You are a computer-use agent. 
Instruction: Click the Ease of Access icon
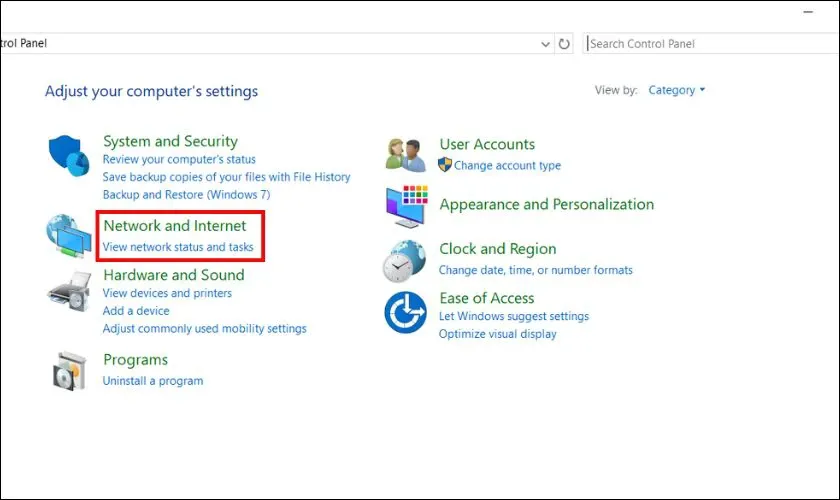(x=405, y=313)
